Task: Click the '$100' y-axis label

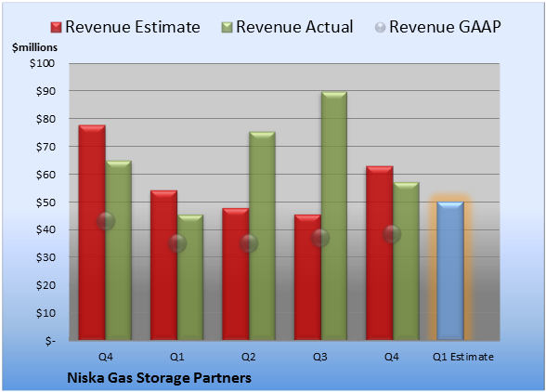Action: [42, 63]
